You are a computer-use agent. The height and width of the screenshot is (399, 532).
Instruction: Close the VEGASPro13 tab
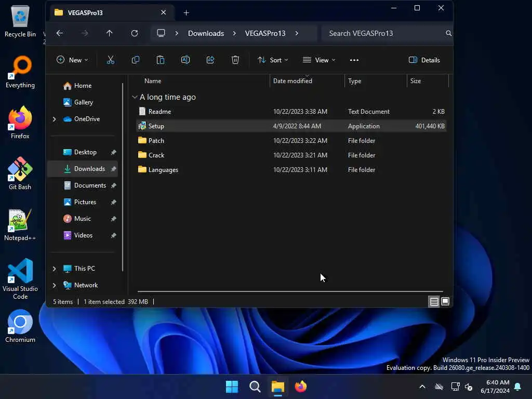tap(163, 12)
